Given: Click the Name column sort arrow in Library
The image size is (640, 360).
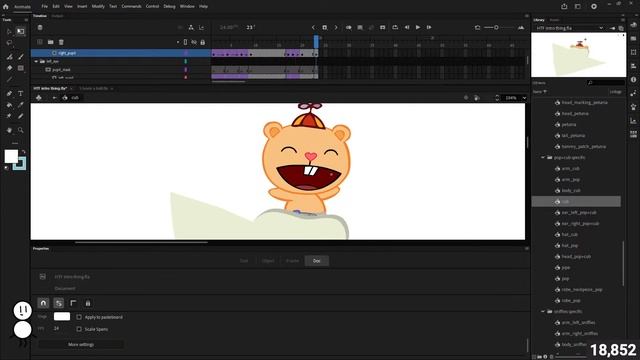Looking at the screenshot, I should tap(545, 92).
